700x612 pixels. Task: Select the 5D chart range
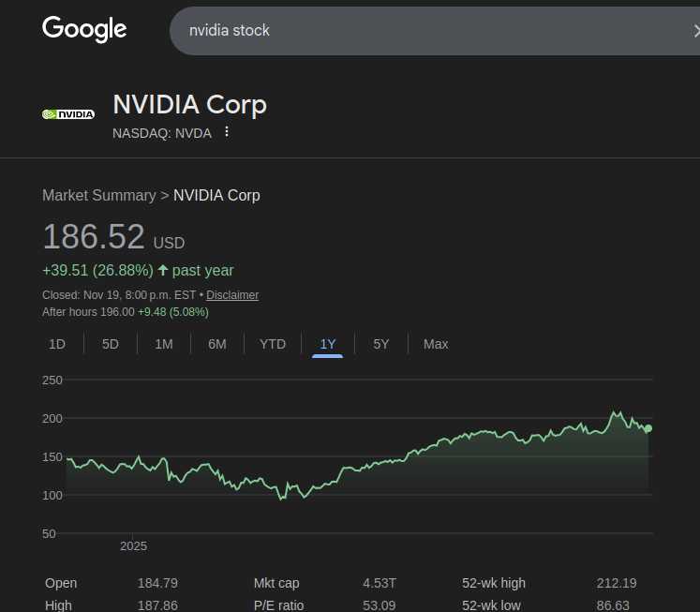pyautogui.click(x=111, y=344)
